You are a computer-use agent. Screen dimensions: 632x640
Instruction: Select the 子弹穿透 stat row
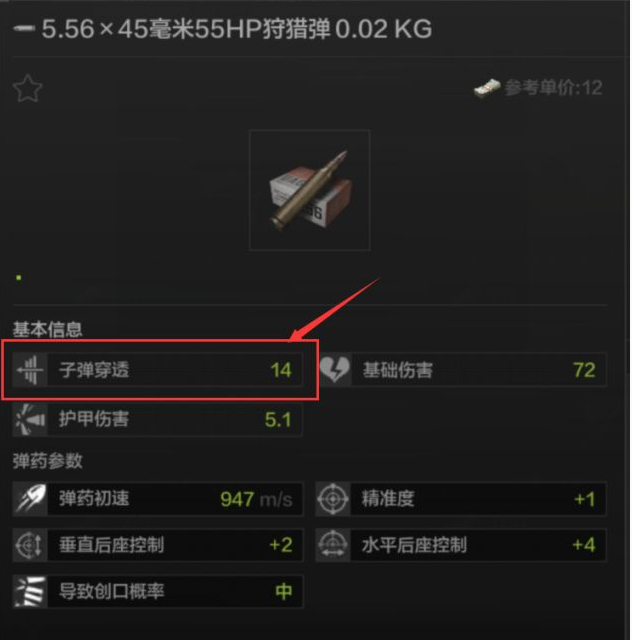point(158,370)
